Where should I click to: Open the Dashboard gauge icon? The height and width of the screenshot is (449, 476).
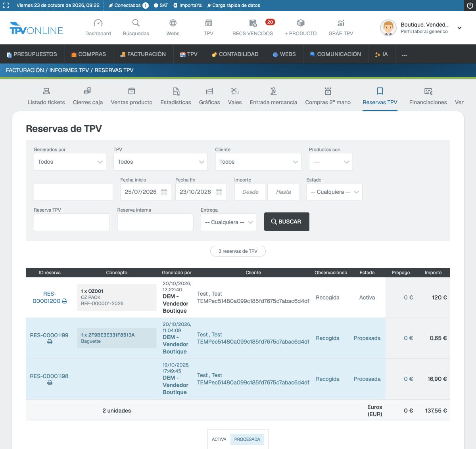pyautogui.click(x=98, y=23)
